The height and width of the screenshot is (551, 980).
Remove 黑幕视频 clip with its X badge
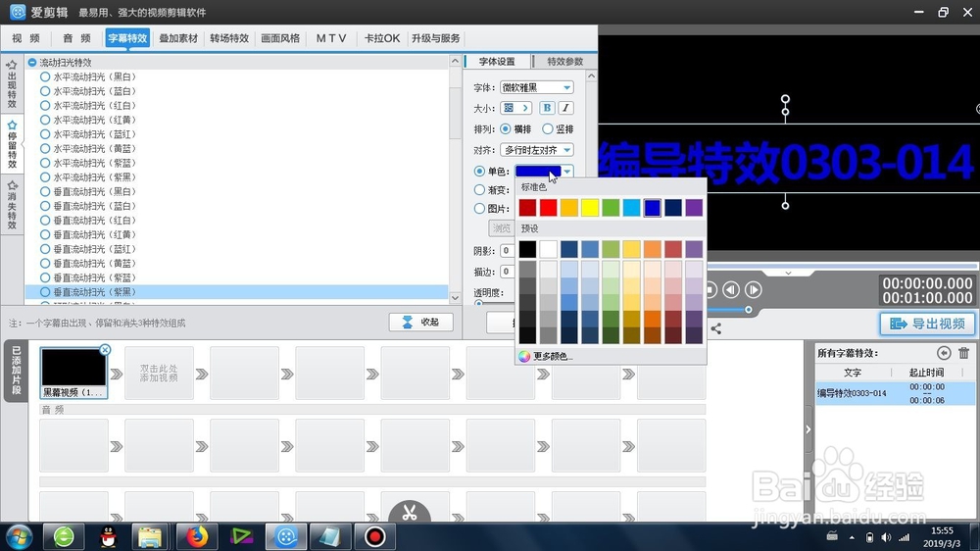click(x=105, y=350)
